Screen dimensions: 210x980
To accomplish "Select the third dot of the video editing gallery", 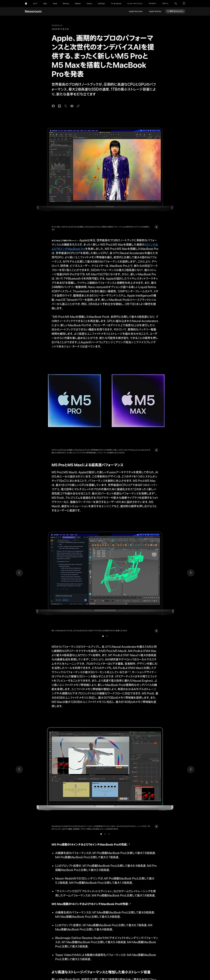I will tap(109, 834).
